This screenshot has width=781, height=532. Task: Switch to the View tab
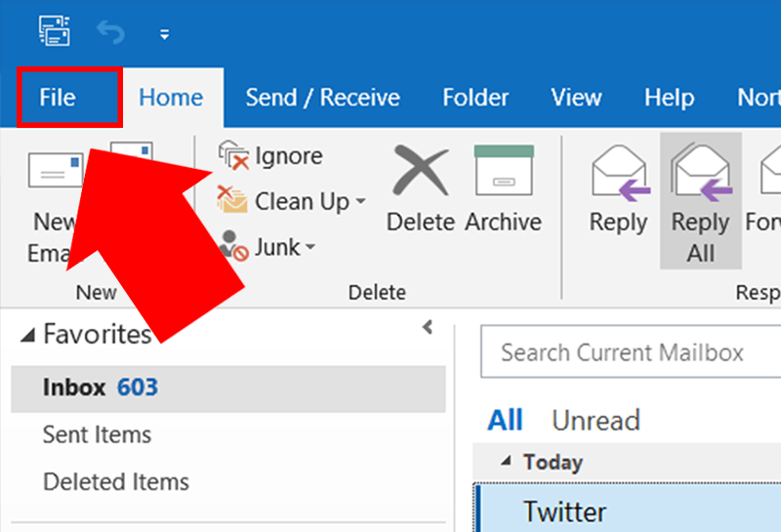576,98
